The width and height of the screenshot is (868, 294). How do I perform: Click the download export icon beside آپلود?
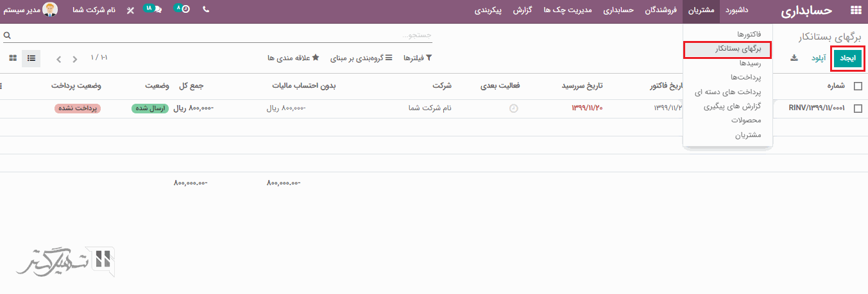(x=794, y=58)
